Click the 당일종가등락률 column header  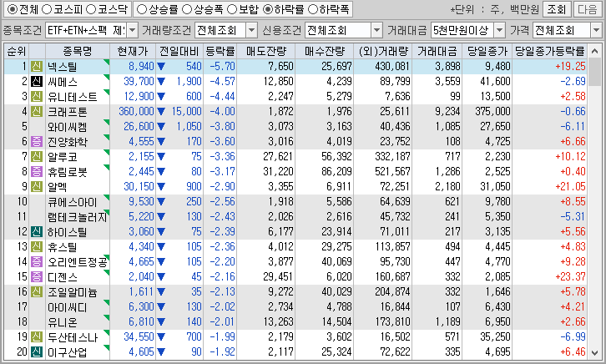coord(549,51)
